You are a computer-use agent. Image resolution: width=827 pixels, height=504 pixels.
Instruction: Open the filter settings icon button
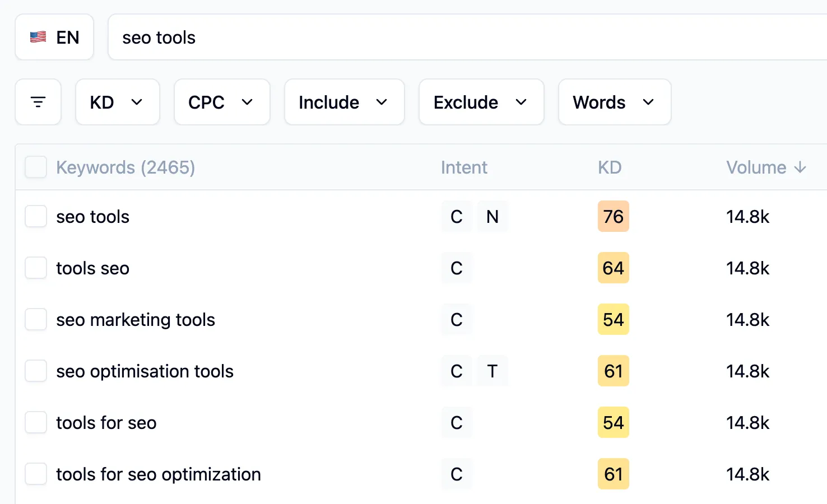coord(38,102)
